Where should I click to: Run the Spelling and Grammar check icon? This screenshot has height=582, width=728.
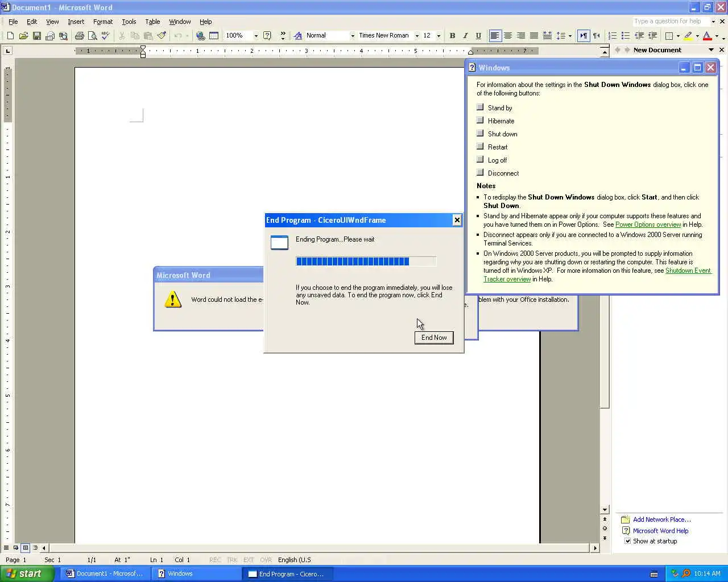[x=105, y=35]
